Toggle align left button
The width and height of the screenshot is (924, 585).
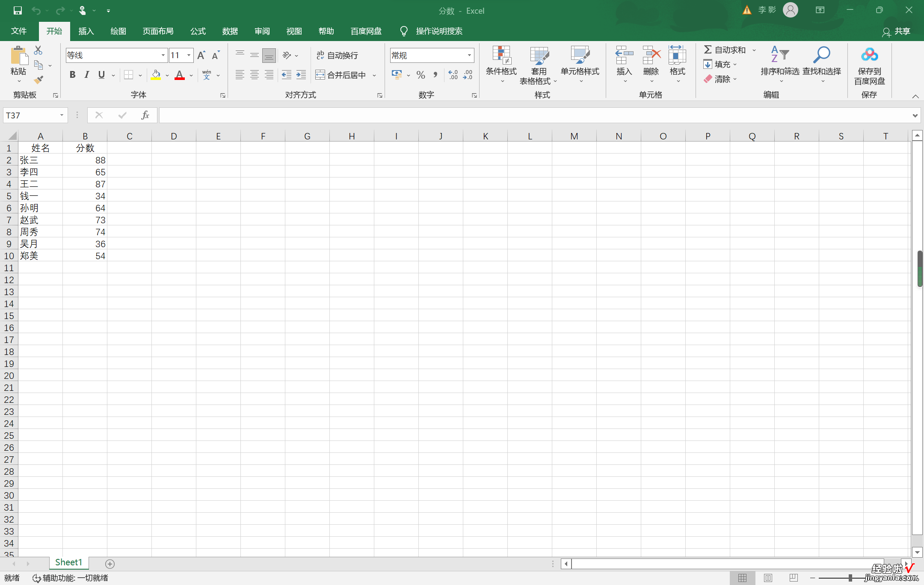(240, 75)
